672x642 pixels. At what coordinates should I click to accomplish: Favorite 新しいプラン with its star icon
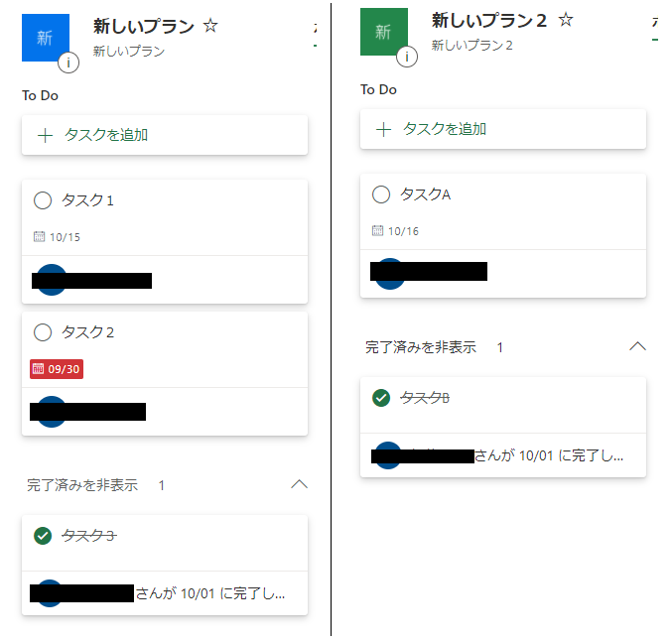coord(210,26)
